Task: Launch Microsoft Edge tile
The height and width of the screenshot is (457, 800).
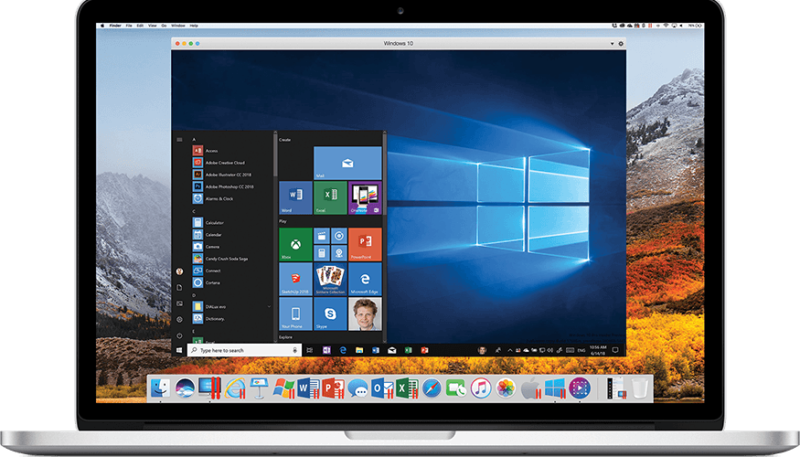Action: pyautogui.click(x=366, y=279)
